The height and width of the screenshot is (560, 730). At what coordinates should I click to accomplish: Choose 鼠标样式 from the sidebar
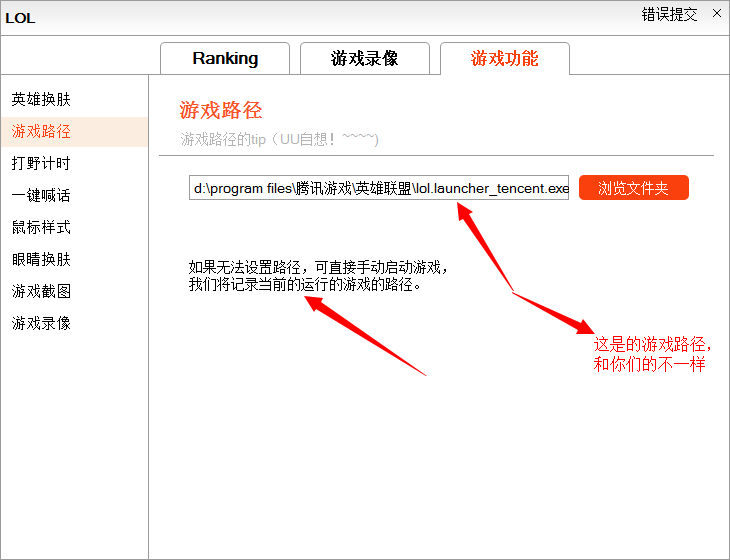(x=41, y=228)
